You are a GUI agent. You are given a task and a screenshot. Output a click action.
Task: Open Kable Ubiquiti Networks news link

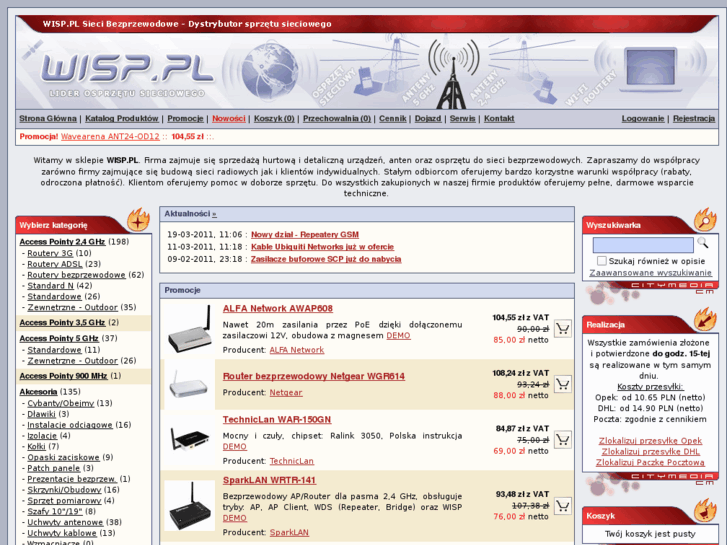(322, 247)
